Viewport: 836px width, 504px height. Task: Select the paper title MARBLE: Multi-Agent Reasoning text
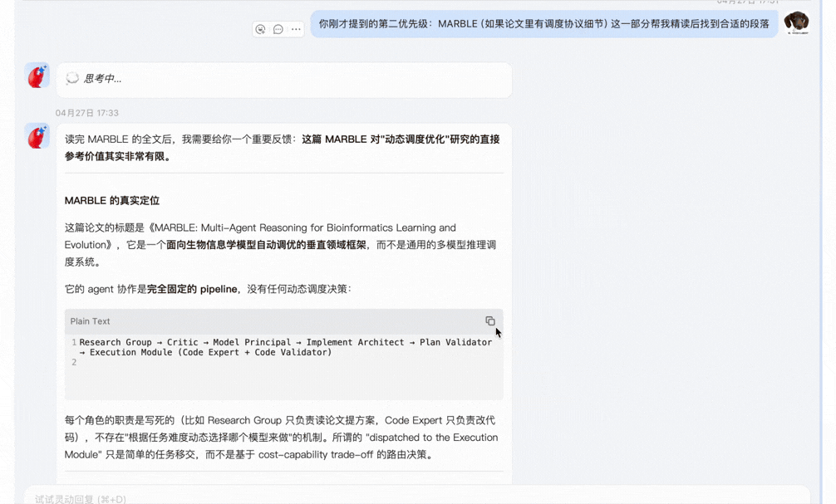click(260, 236)
